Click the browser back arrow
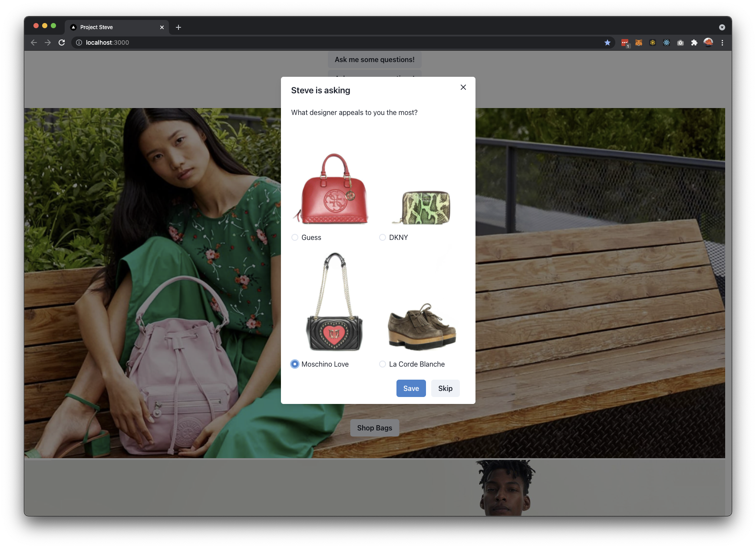Image resolution: width=756 pixels, height=548 pixels. point(33,43)
